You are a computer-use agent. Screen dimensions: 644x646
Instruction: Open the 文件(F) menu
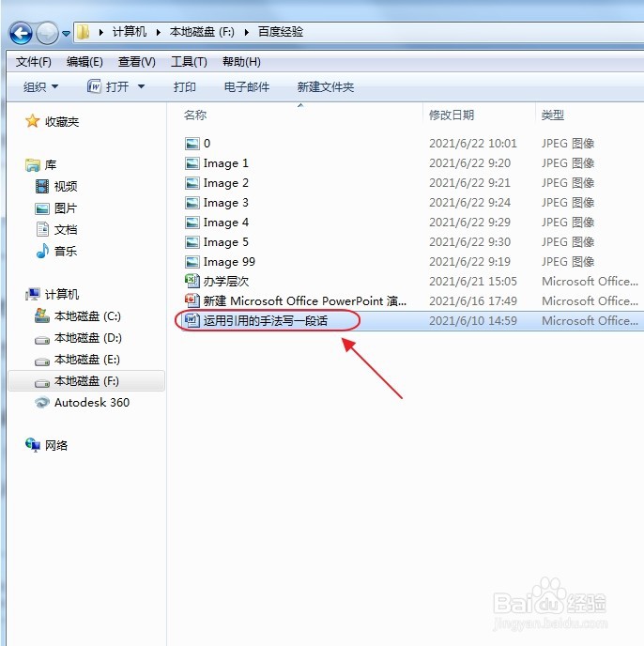click(x=34, y=62)
